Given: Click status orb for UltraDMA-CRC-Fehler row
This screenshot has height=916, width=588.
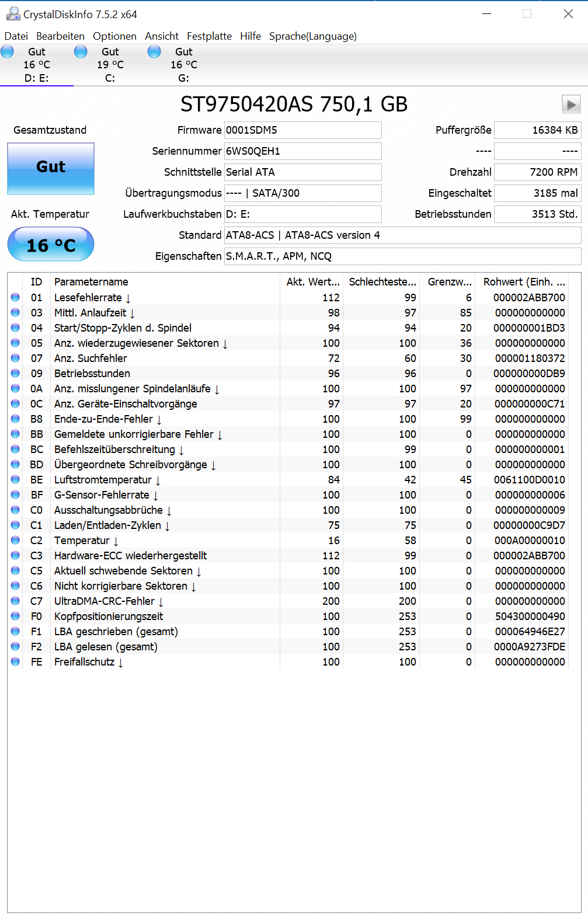Looking at the screenshot, I should coord(15,601).
